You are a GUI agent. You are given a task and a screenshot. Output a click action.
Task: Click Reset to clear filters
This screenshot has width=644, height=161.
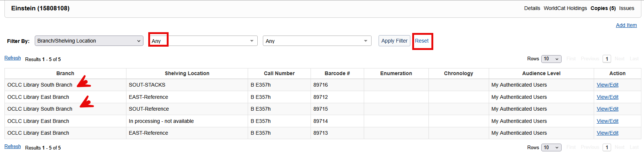[421, 41]
